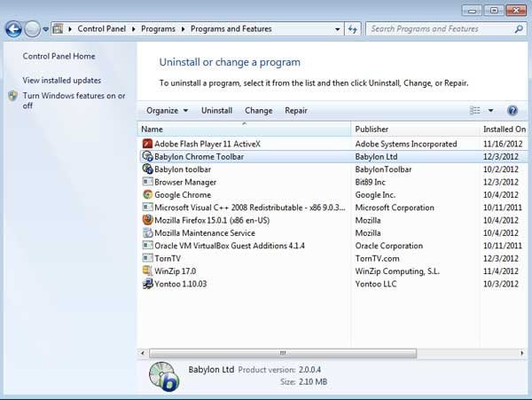Open the recent pages dropdown arrow
The height and width of the screenshot is (400, 532).
coord(45,29)
